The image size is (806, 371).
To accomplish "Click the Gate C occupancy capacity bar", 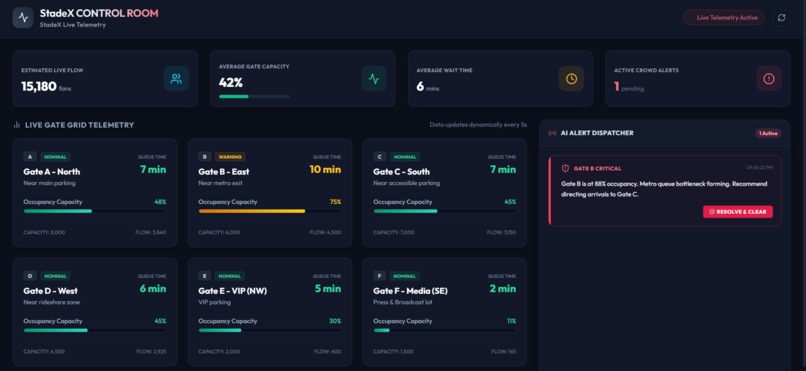I will 445,211.
